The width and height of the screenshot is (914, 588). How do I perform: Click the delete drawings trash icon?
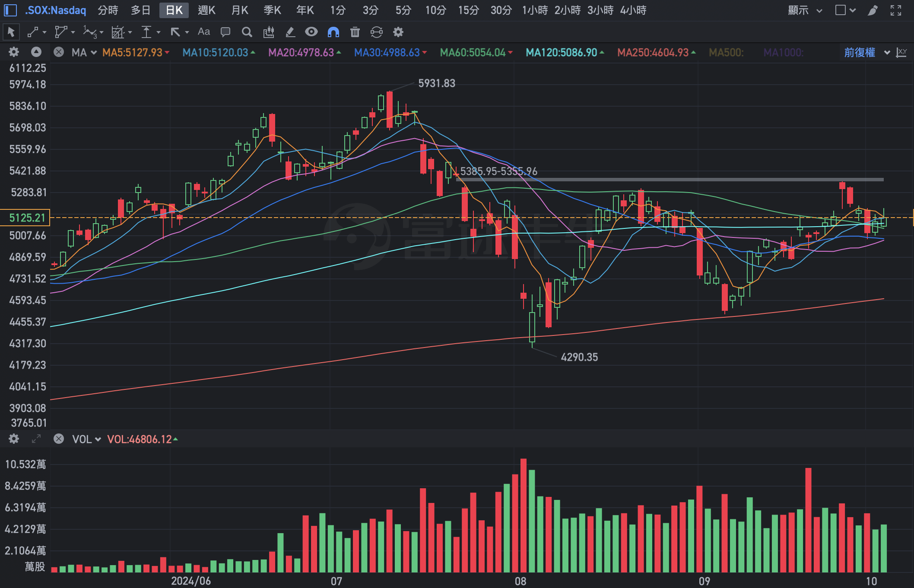click(x=355, y=32)
